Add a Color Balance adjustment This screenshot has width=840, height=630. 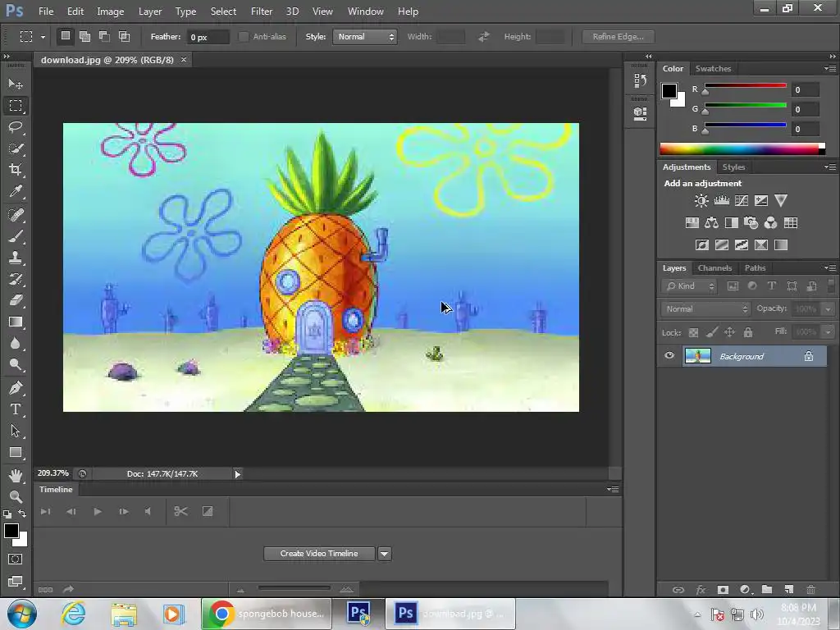pyautogui.click(x=711, y=223)
